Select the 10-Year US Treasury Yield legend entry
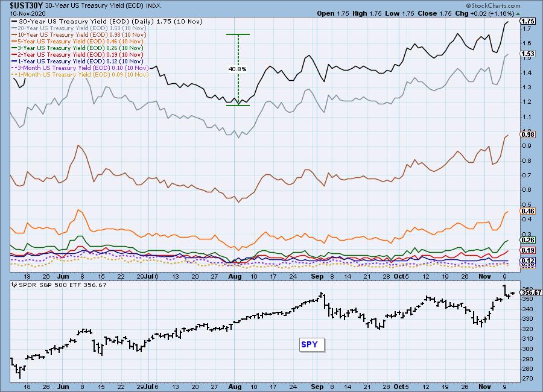 [x=79, y=34]
